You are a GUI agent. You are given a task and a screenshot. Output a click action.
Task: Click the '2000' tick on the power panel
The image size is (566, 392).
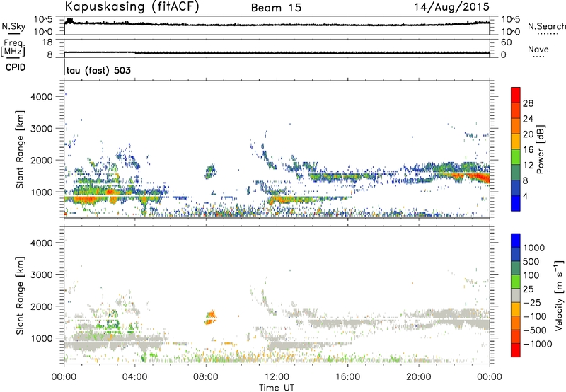41,160
